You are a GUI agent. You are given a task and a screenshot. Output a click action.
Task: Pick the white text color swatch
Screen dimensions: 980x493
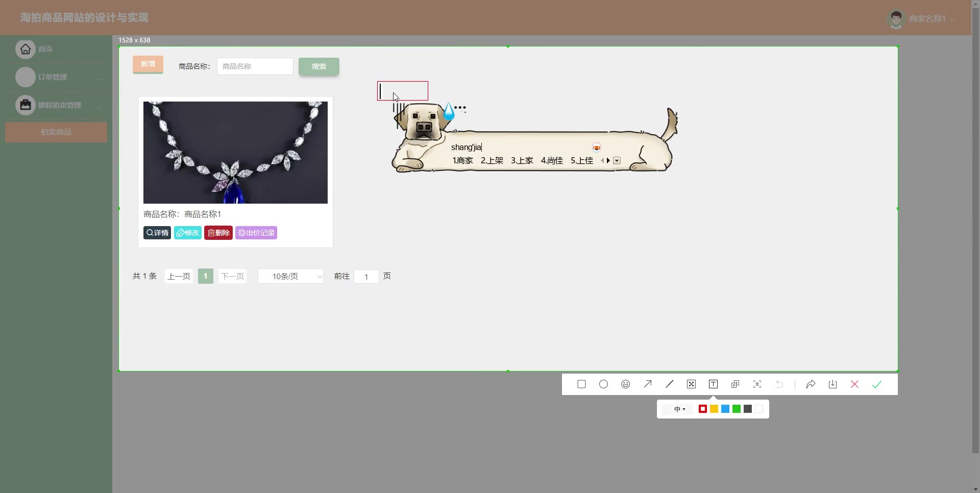pyautogui.click(x=759, y=409)
